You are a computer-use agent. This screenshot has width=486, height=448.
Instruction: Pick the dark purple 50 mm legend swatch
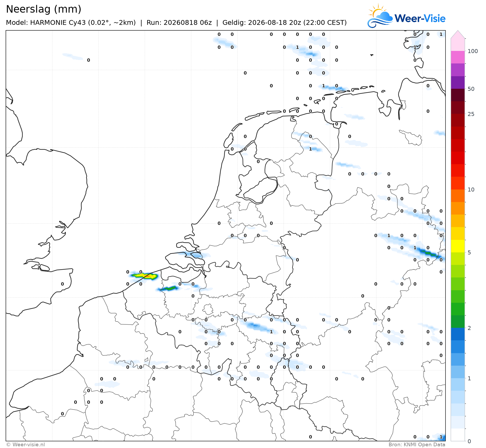point(458,83)
